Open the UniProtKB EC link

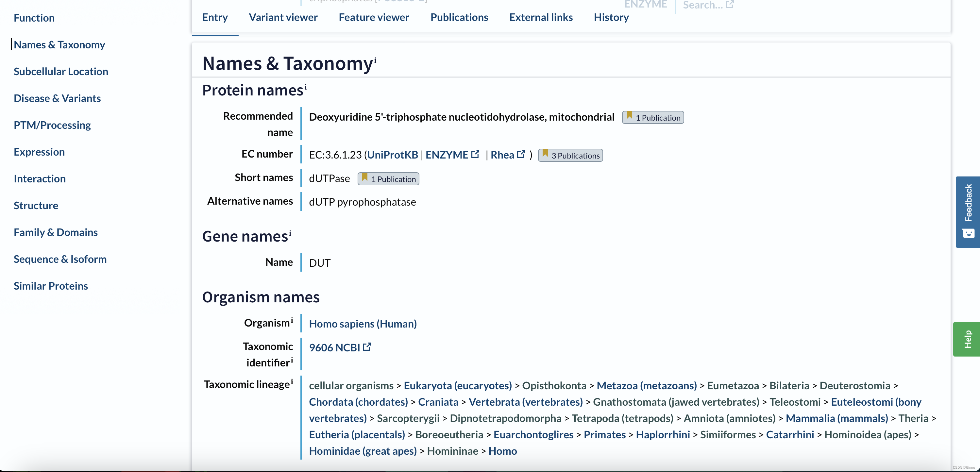[393, 155]
